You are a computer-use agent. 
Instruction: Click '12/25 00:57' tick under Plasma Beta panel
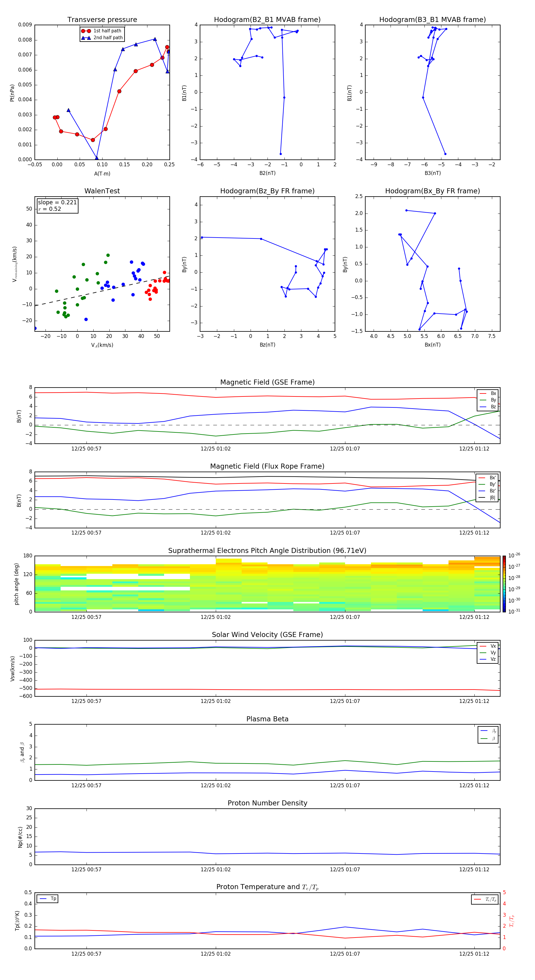pyautogui.click(x=86, y=785)
